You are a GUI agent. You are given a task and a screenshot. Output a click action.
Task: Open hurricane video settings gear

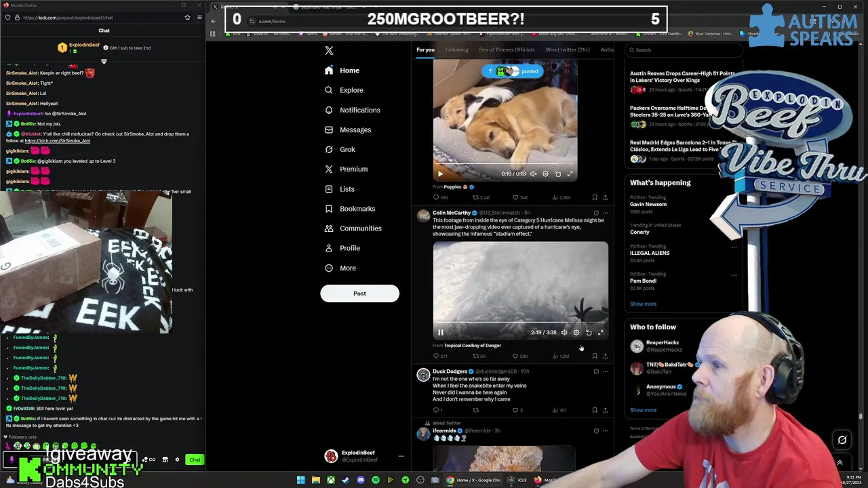click(576, 332)
